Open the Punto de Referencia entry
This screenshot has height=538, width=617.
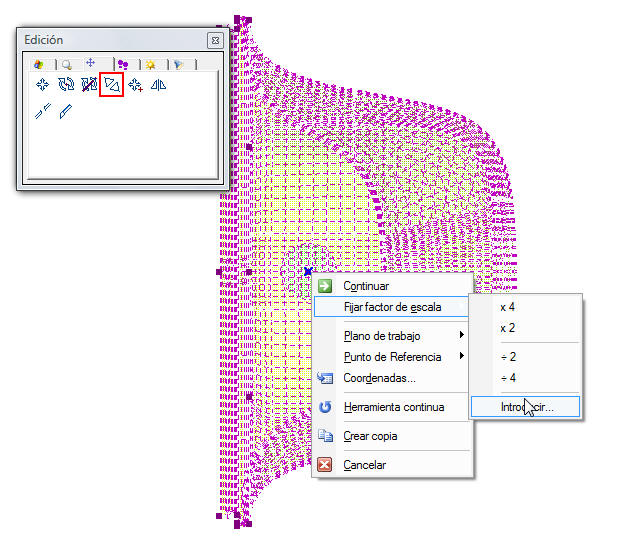pos(393,357)
